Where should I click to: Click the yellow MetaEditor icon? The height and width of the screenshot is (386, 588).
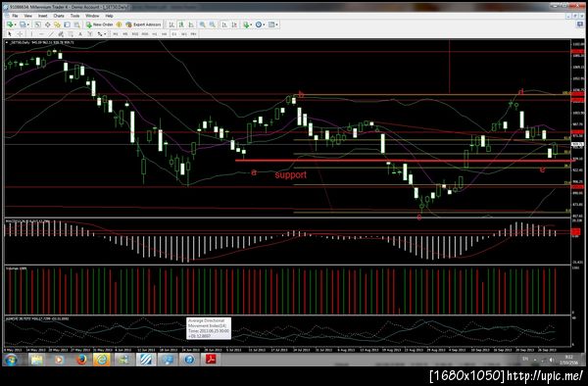pyautogui.click(x=119, y=24)
